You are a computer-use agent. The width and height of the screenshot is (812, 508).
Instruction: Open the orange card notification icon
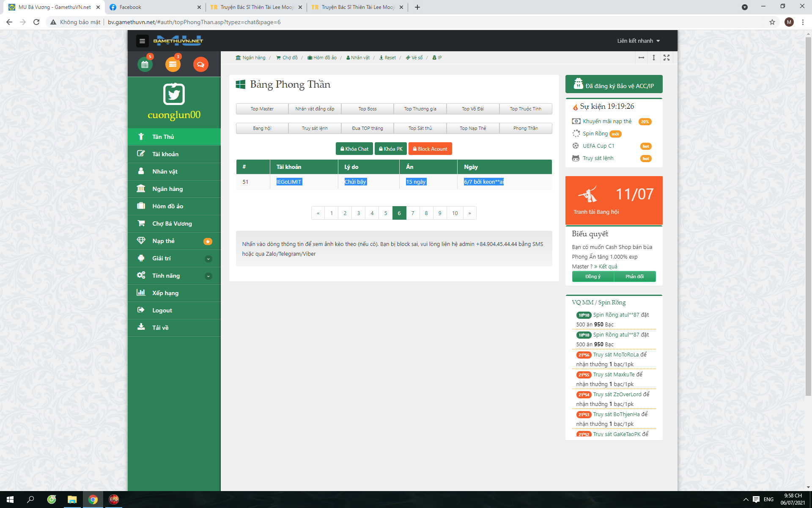(173, 64)
